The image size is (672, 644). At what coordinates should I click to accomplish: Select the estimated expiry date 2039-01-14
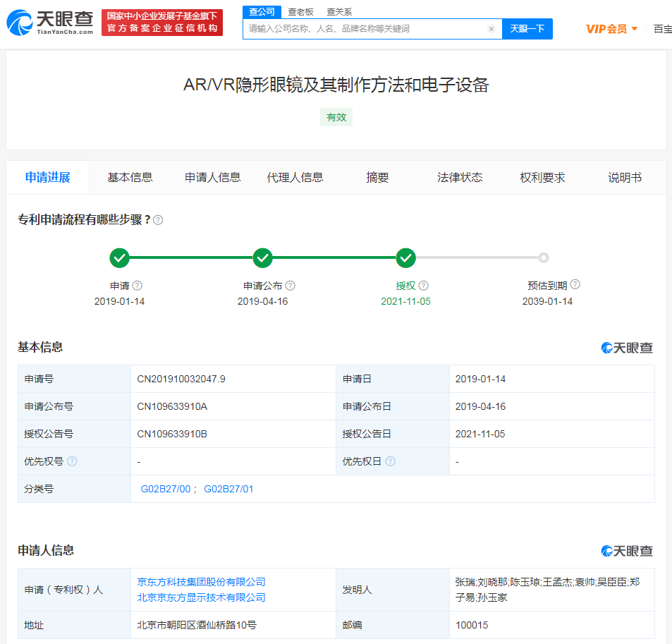pos(547,301)
